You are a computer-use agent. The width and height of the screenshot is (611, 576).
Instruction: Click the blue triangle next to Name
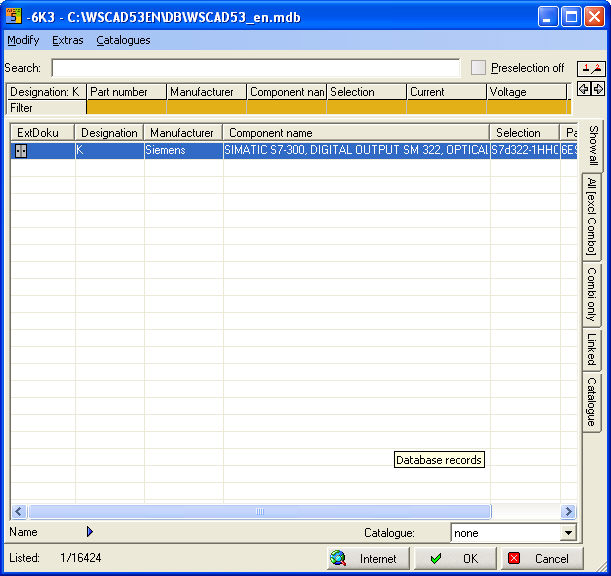point(90,532)
